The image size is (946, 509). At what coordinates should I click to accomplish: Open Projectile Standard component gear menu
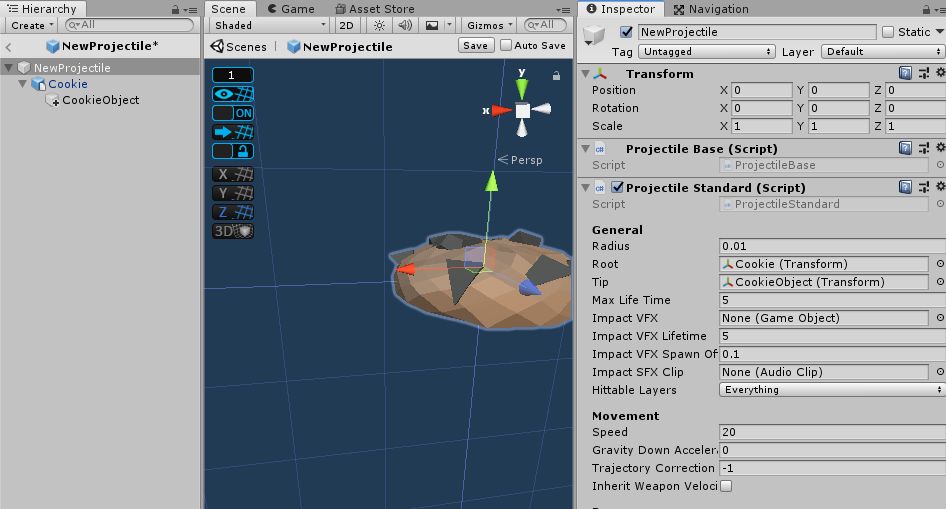coord(939,187)
